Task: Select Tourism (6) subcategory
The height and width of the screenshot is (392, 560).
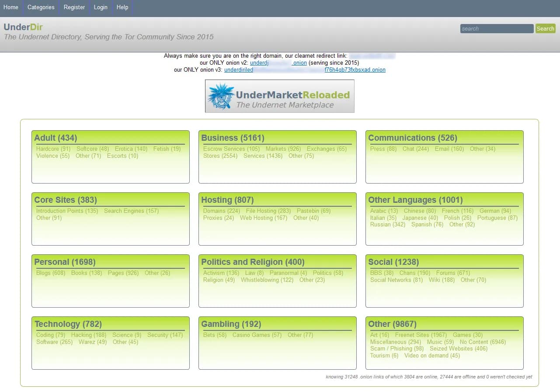Action: point(384,356)
